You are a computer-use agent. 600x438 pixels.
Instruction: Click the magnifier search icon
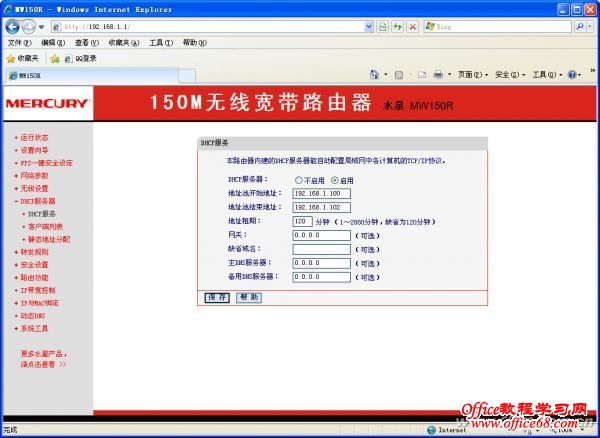580,27
